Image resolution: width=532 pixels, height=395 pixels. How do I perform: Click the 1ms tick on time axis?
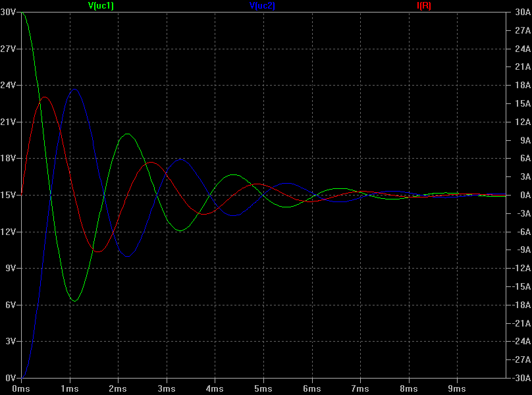click(x=70, y=389)
